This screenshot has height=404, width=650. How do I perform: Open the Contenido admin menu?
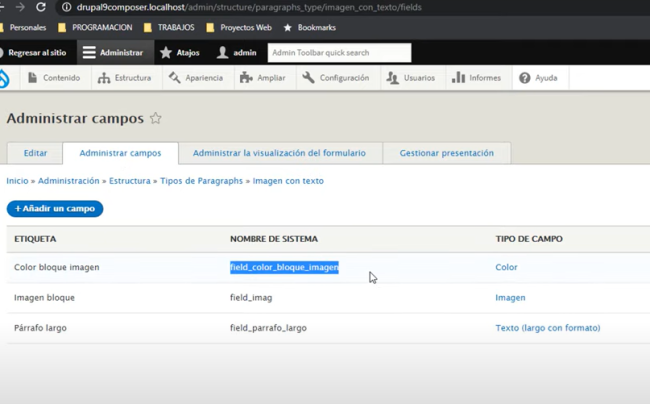tap(54, 78)
